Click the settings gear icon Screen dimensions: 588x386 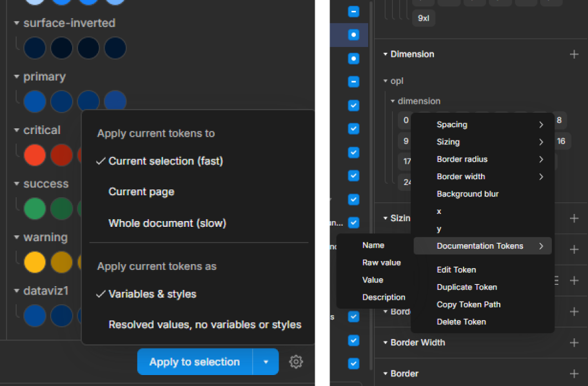pyautogui.click(x=296, y=362)
